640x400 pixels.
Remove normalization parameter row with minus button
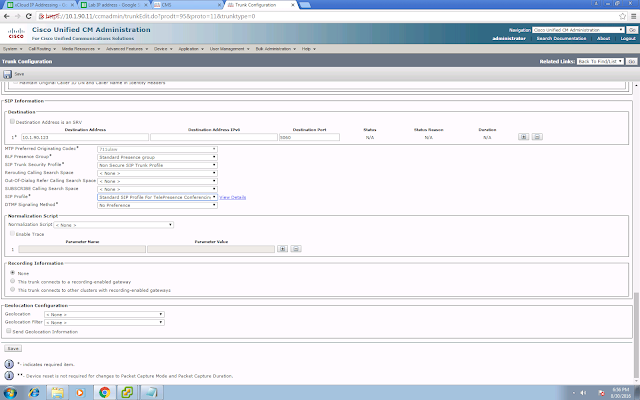pos(296,249)
